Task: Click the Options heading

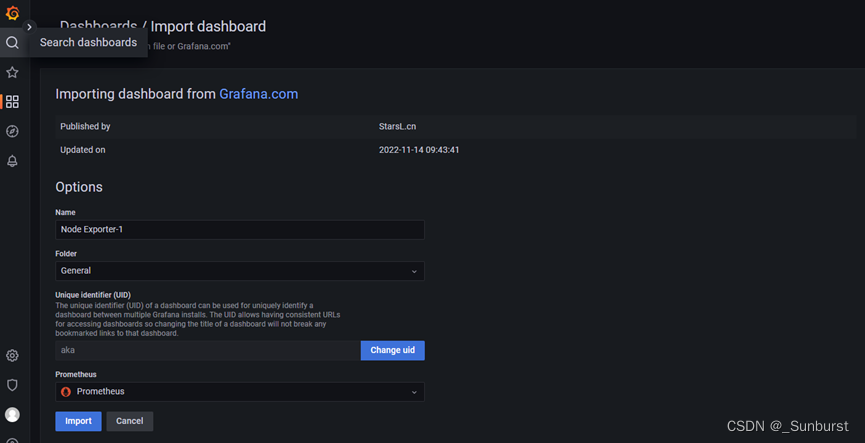Action: (79, 187)
